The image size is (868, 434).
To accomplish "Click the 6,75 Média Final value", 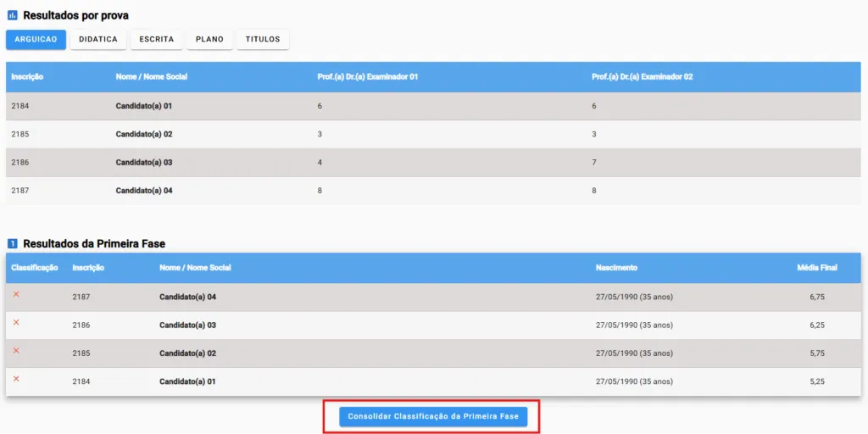I will click(817, 298).
